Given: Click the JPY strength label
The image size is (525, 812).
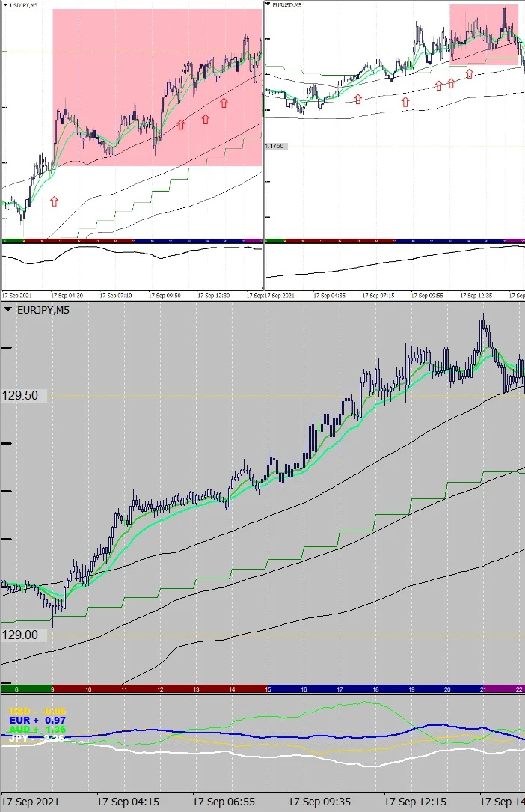Looking at the screenshot, I should point(37,738).
